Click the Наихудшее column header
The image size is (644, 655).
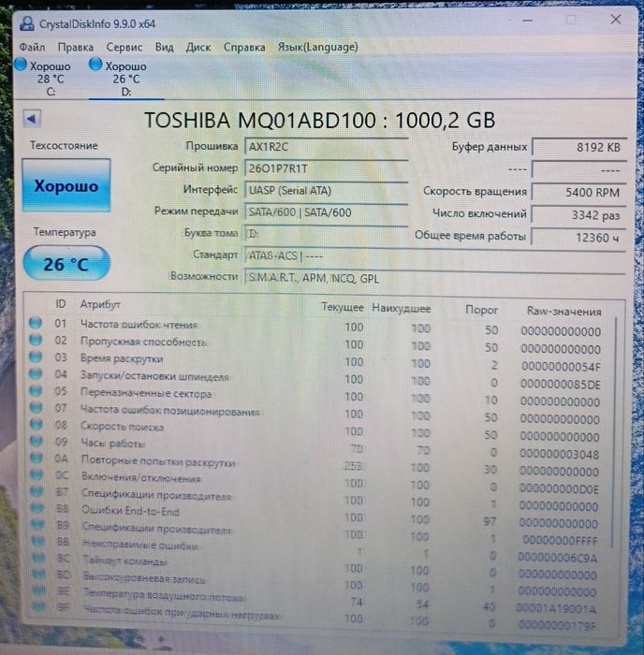(401, 308)
